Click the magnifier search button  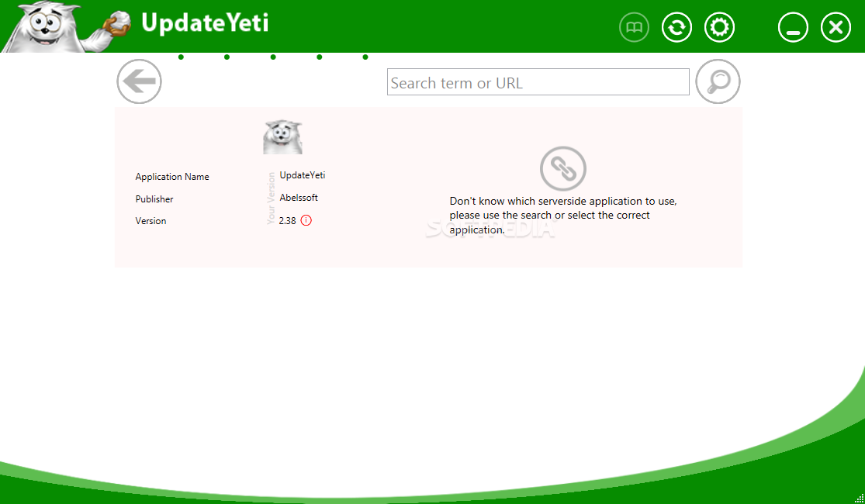click(718, 81)
